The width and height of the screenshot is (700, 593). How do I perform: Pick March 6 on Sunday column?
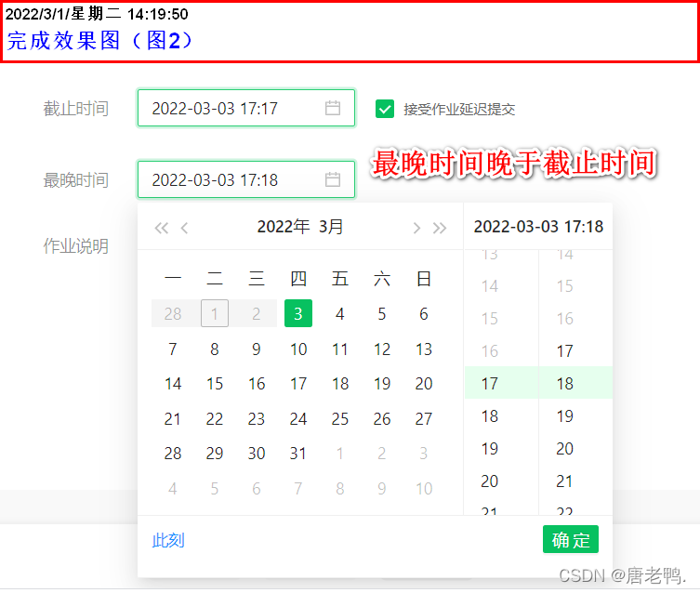pyautogui.click(x=423, y=313)
